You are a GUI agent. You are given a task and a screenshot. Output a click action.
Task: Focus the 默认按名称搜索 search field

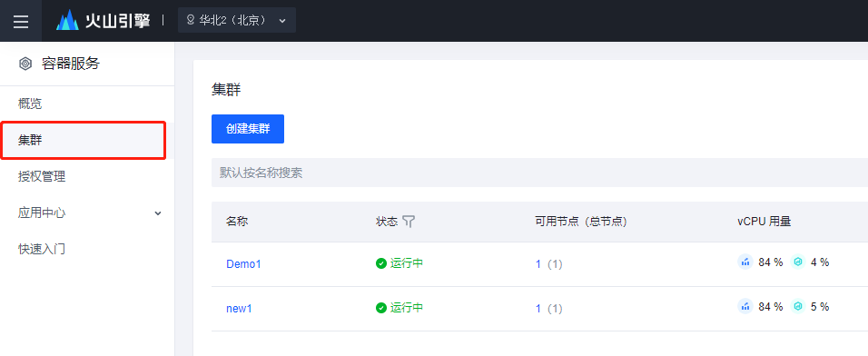pos(539,173)
